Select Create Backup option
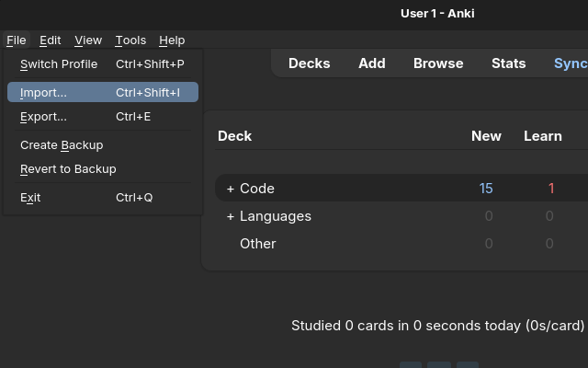The width and height of the screenshot is (588, 368). point(62,145)
